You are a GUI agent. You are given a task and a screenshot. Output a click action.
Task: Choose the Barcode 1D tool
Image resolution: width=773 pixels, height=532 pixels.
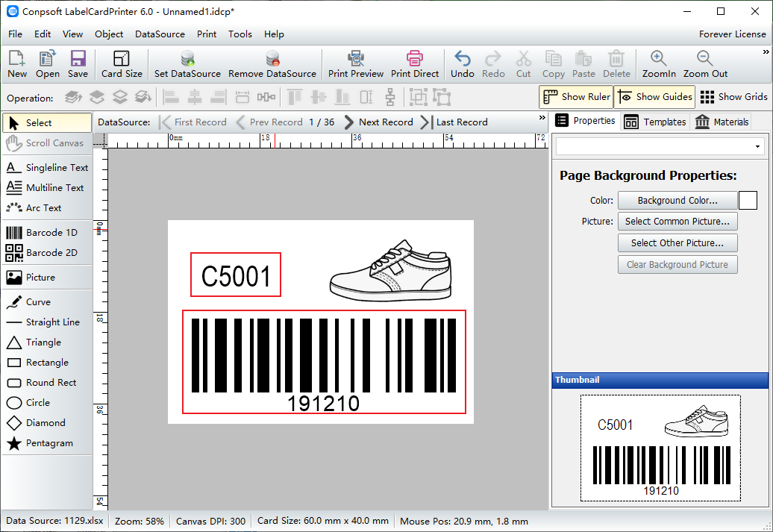(47, 232)
